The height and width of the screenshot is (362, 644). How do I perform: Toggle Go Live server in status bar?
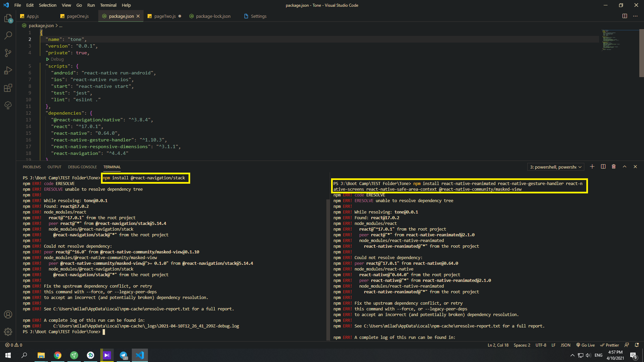click(x=585, y=345)
